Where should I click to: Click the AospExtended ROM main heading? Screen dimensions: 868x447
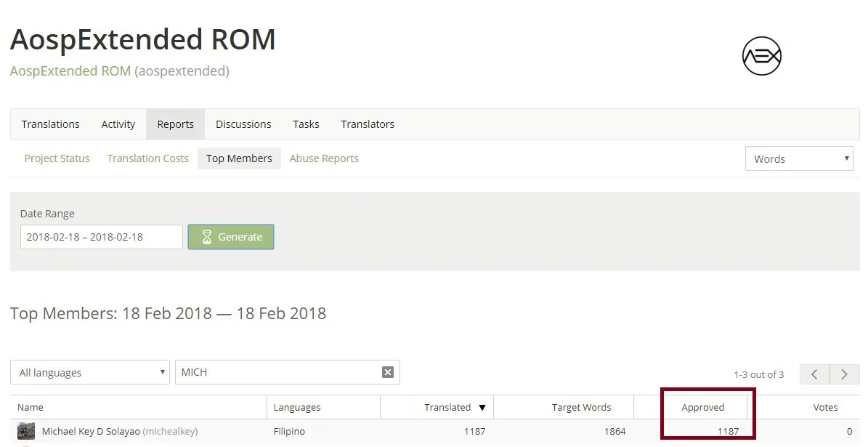143,40
